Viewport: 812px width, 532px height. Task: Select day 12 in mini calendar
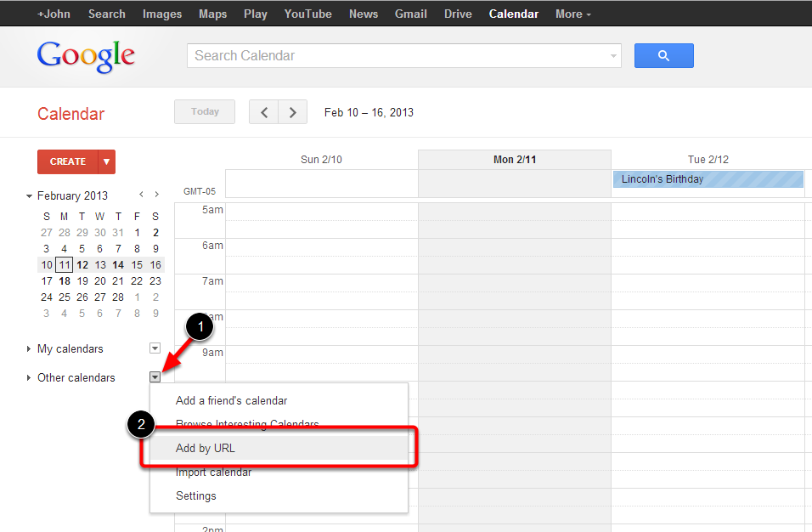(x=82, y=264)
